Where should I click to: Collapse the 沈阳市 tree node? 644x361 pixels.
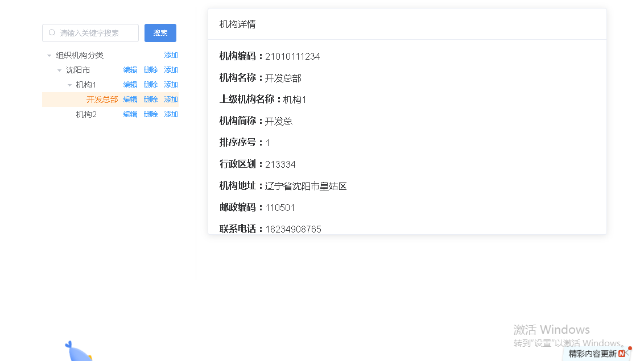click(59, 69)
